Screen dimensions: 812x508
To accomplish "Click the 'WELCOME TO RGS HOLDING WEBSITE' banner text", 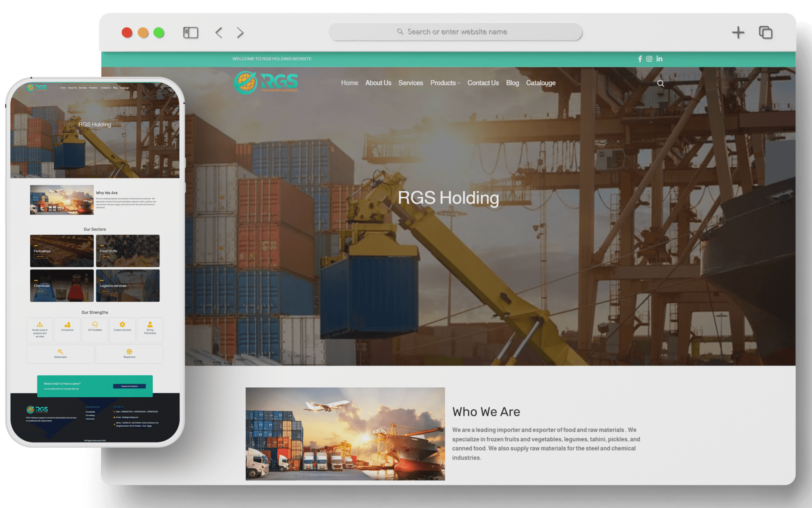I will point(272,59).
